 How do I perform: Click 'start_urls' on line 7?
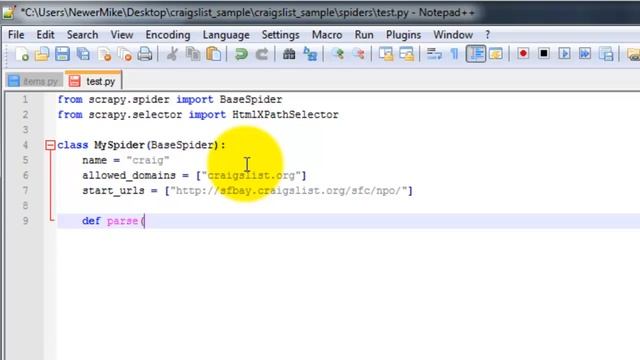(113, 191)
